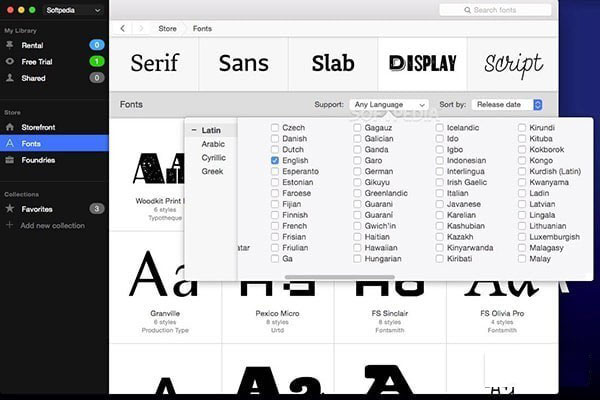Go back with the left arrow
Screen dimensions: 600x400
(x=122, y=28)
